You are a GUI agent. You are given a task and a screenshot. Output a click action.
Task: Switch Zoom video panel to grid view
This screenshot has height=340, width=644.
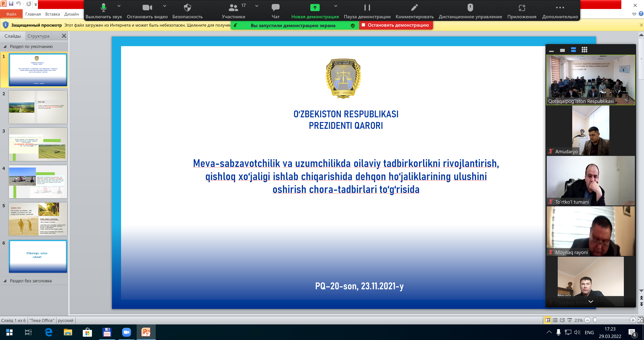click(584, 50)
